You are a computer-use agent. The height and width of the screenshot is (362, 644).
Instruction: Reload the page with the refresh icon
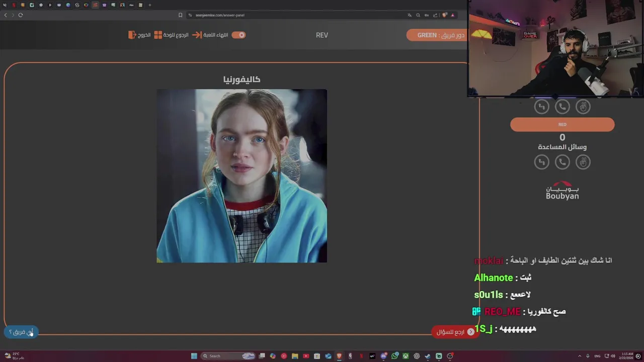[21, 15]
